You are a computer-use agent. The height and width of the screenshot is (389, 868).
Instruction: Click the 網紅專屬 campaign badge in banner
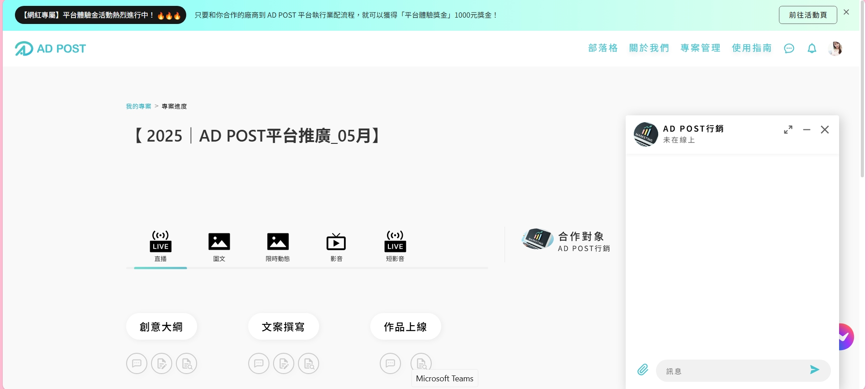100,15
